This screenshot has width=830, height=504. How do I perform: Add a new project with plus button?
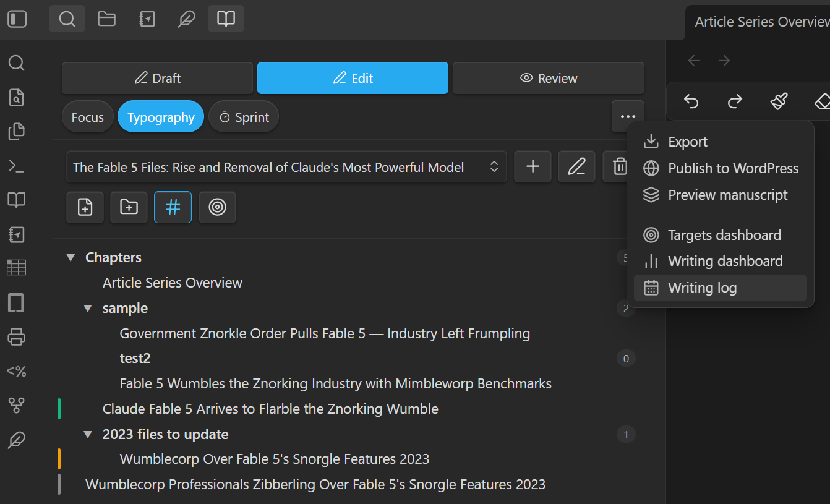533,166
